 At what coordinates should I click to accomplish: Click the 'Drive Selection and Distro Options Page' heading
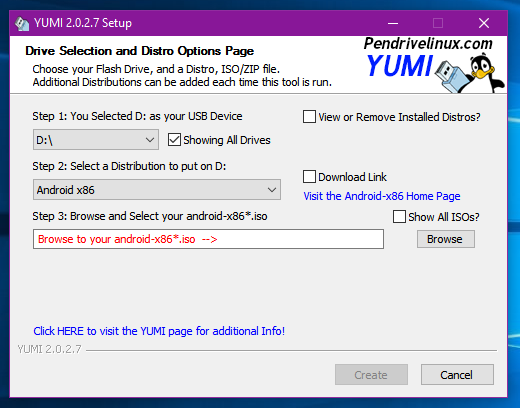139,51
